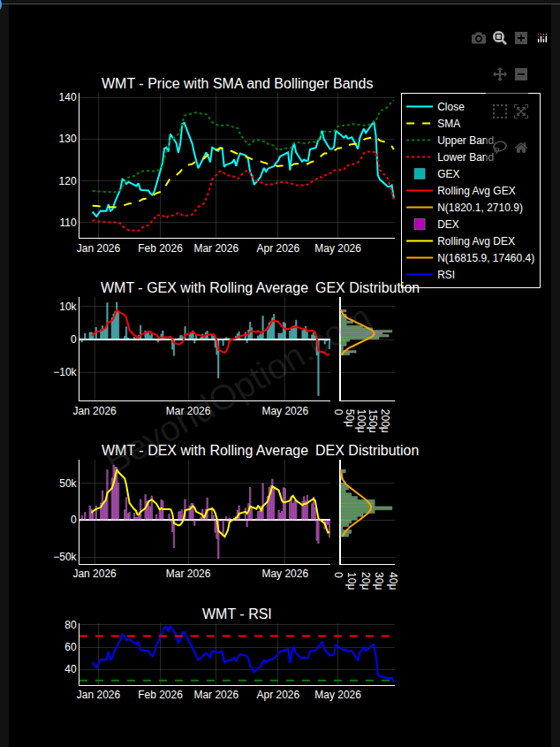Click the '40µ' DEX distribution axis label
560x747 pixels.
(x=392, y=580)
